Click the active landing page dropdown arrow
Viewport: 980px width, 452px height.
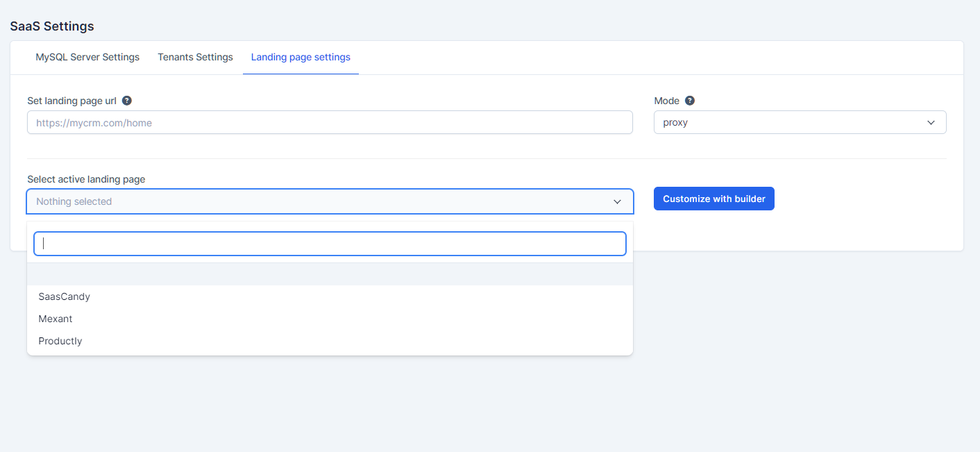(616, 201)
